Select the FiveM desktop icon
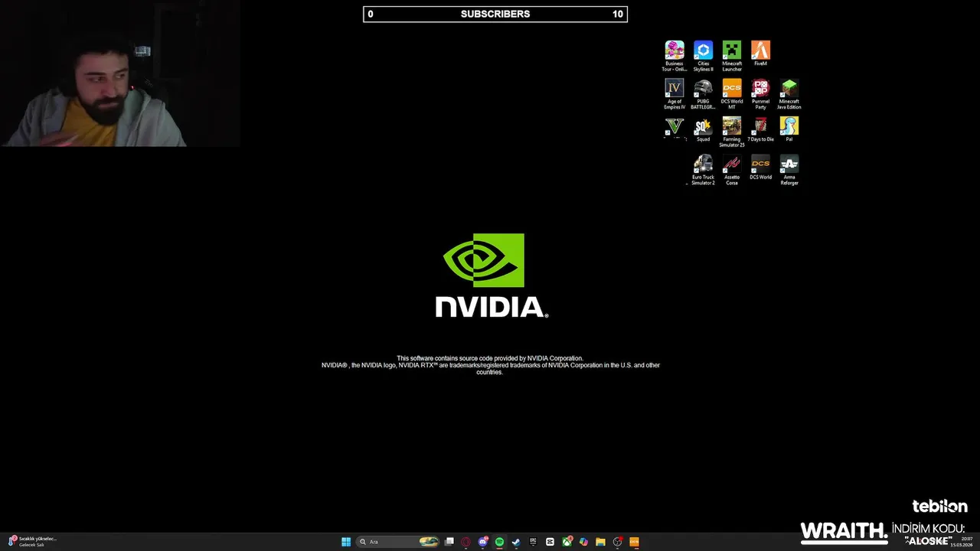980x551 pixels. (x=760, y=54)
